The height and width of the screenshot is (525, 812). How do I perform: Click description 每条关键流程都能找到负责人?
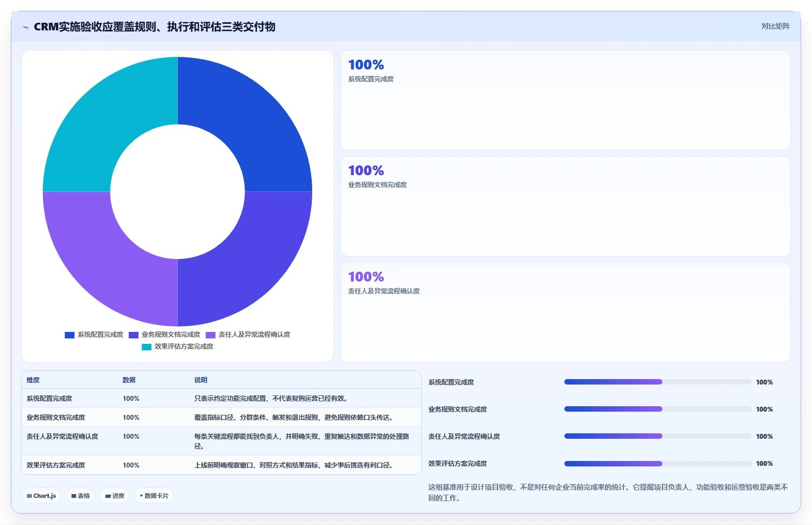302,441
